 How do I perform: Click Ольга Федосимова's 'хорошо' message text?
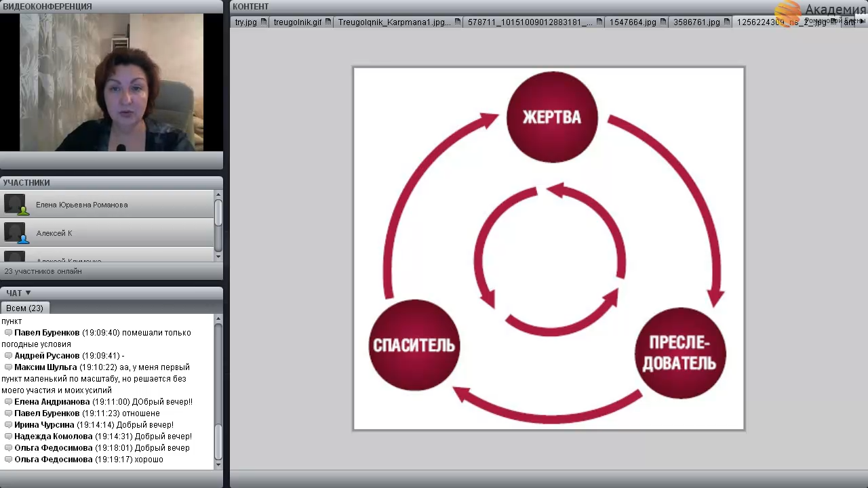(149, 460)
